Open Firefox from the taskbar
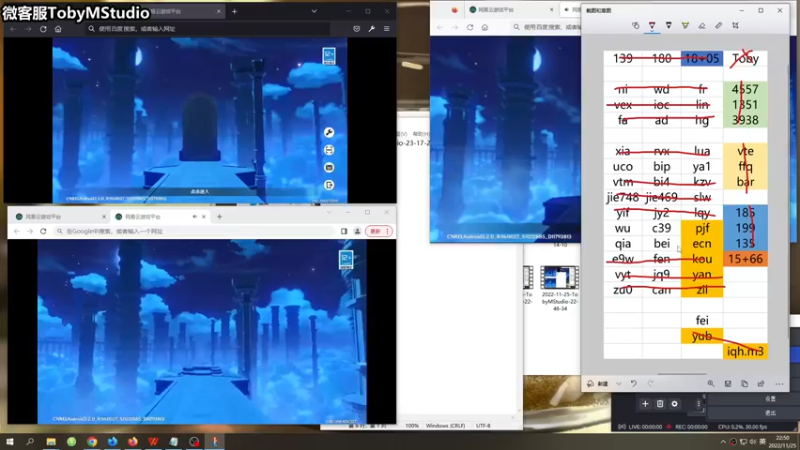800x450 pixels. (x=133, y=442)
